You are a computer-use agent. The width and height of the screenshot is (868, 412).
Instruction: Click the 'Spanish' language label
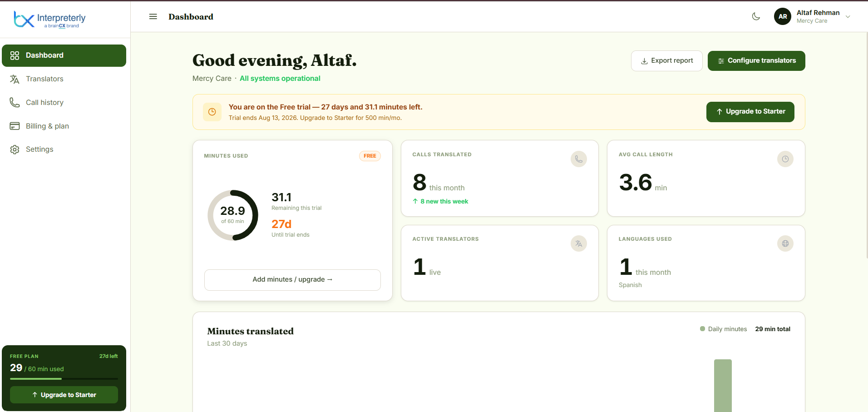630,285
